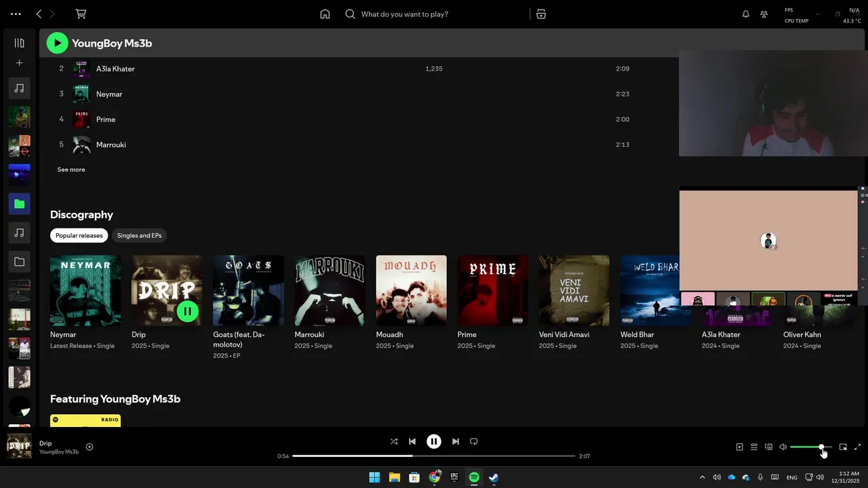Collapse Your Library sidebar icon
The width and height of the screenshot is (868, 488).
(x=19, y=43)
